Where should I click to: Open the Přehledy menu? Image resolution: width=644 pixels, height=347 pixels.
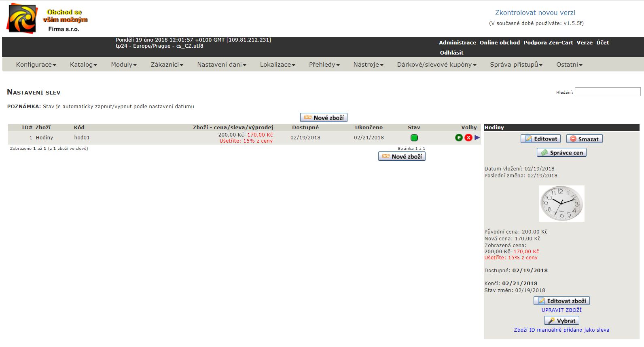[x=324, y=65]
